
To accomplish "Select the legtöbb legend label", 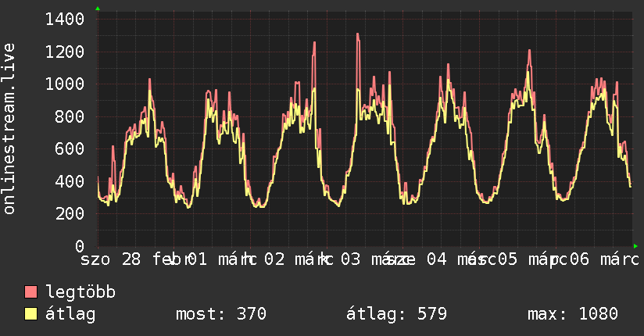I will tap(80, 291).
